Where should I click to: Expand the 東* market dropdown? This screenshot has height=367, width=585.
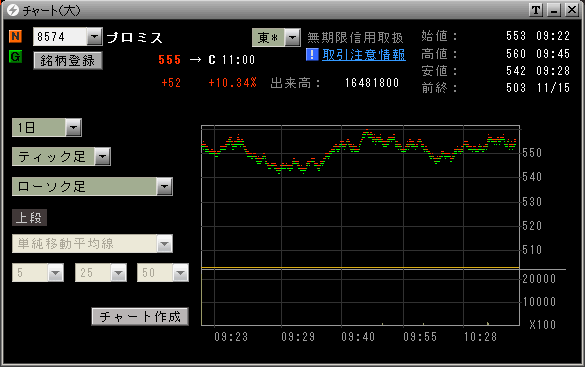click(x=292, y=37)
